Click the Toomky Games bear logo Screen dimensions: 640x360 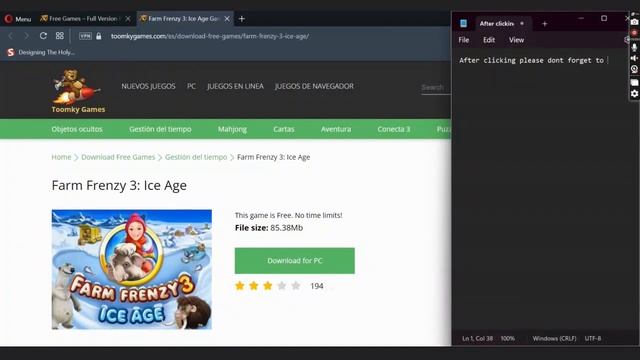[78, 91]
